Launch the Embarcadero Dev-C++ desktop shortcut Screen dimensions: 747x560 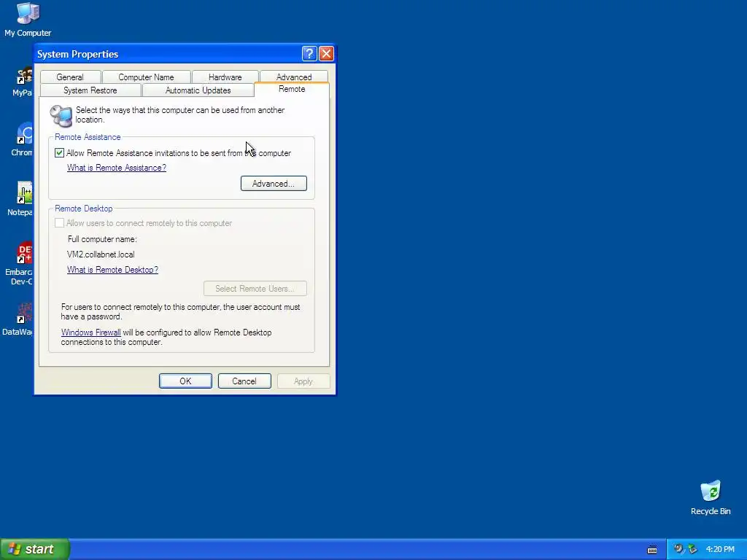pos(20,264)
